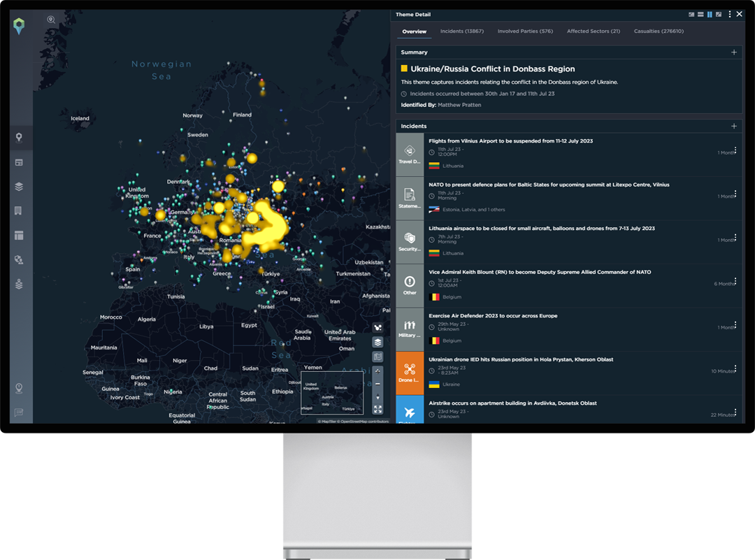Open kebab menu for Air Defender incident
755x560 pixels.
coord(735,325)
